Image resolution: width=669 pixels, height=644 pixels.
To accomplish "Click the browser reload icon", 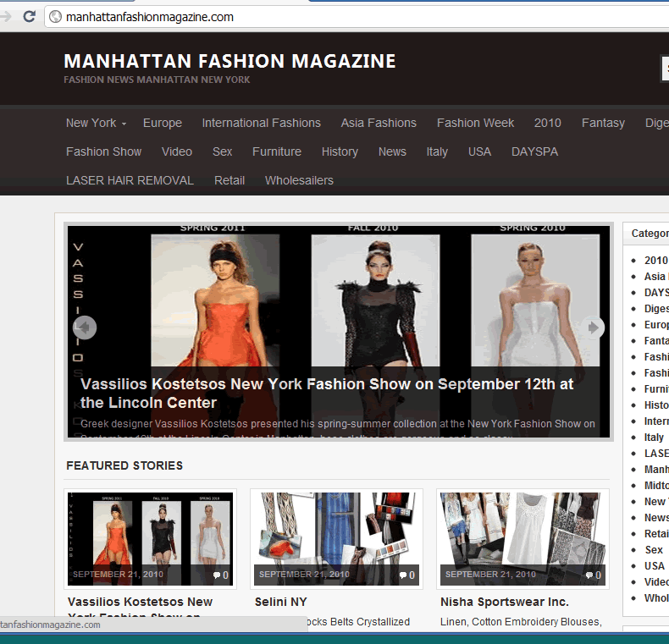I will click(x=29, y=17).
